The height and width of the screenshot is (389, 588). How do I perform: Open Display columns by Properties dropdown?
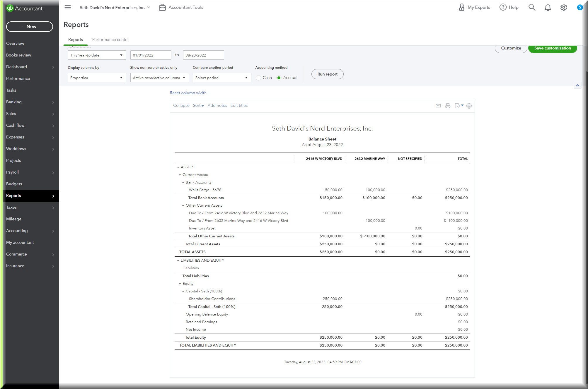(x=97, y=78)
